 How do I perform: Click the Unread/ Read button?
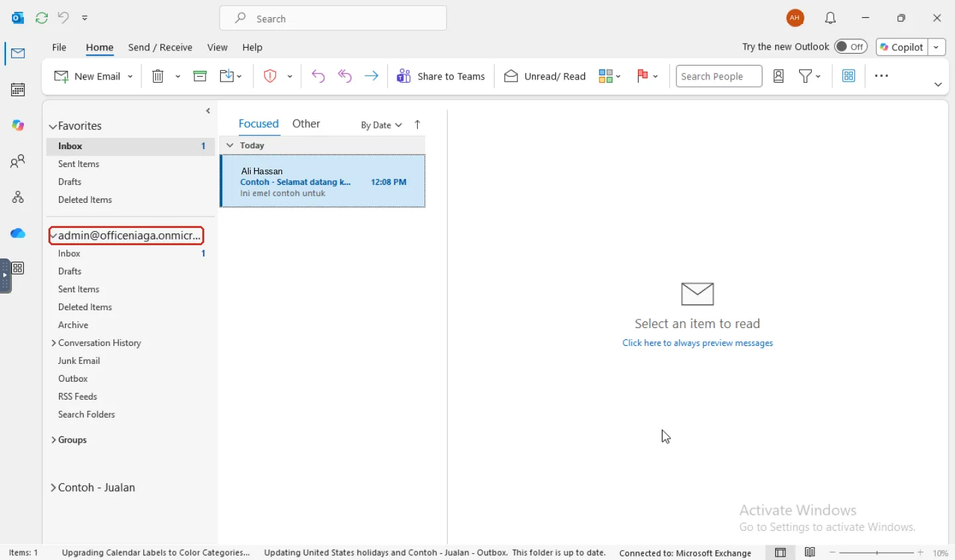[545, 76]
